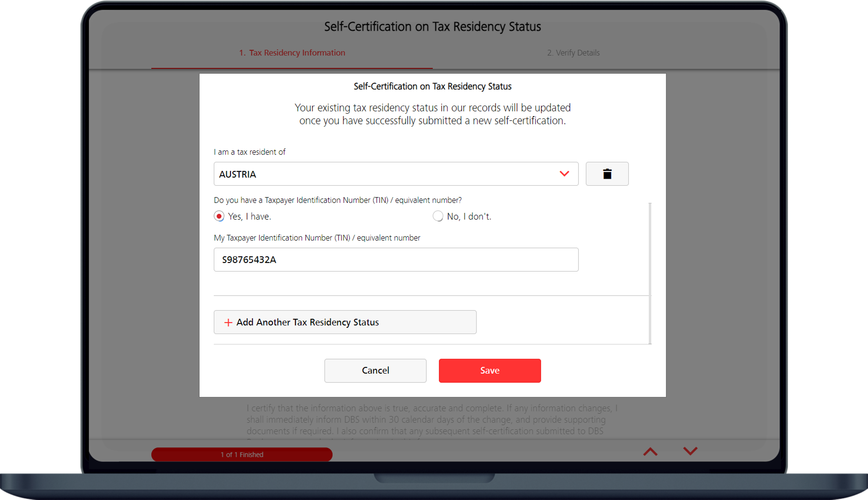Viewport: 868px width, 500px height.
Task: Select the 'No, I don't.' radio button
Action: point(438,216)
